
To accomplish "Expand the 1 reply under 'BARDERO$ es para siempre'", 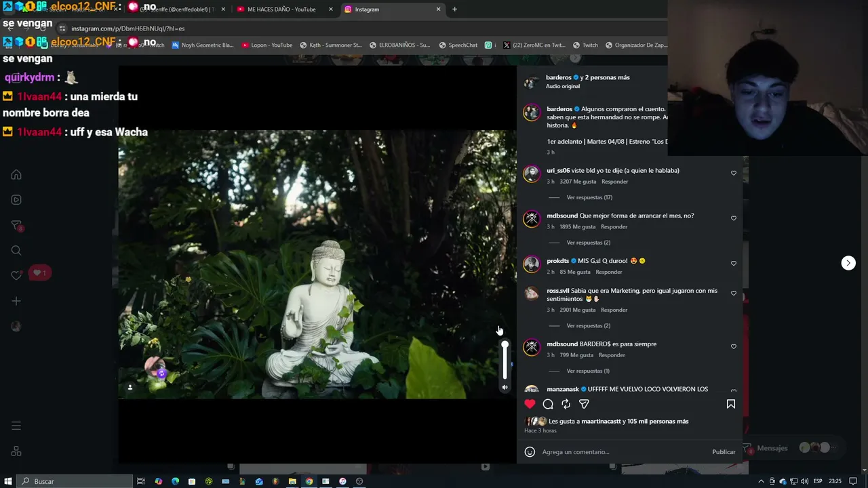I will pos(587,371).
